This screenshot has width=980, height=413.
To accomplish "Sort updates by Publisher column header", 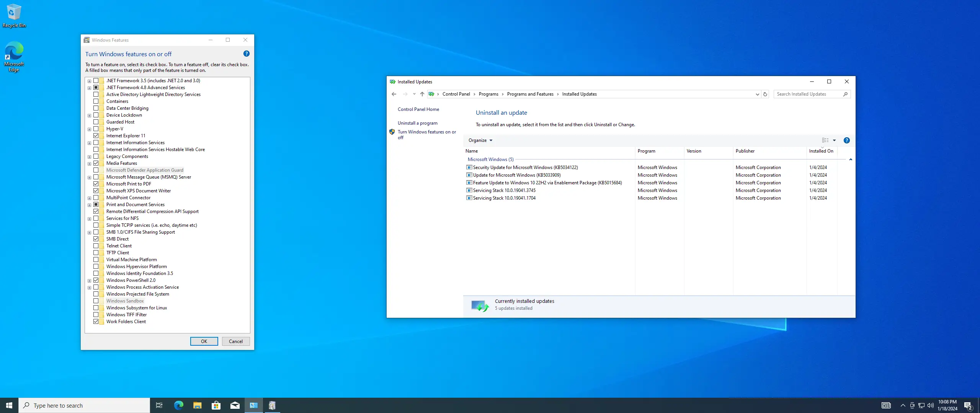I will pos(745,151).
